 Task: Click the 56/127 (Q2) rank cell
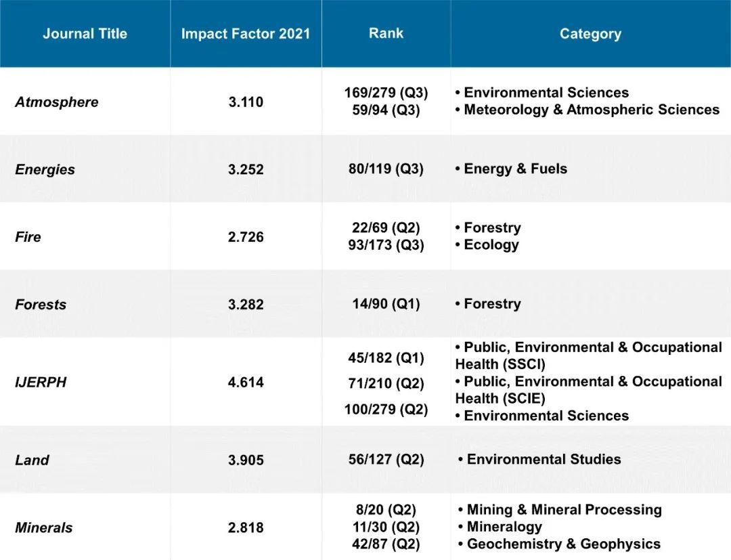point(386,460)
